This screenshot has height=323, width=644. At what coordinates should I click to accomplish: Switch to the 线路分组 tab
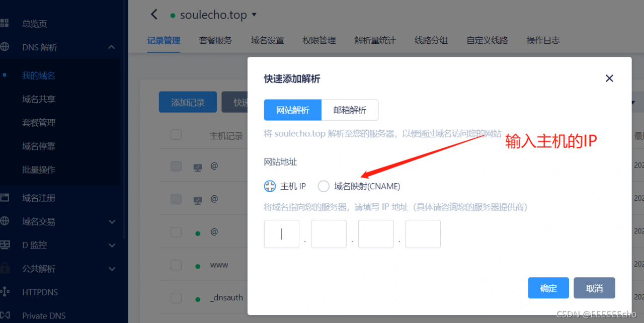431,40
